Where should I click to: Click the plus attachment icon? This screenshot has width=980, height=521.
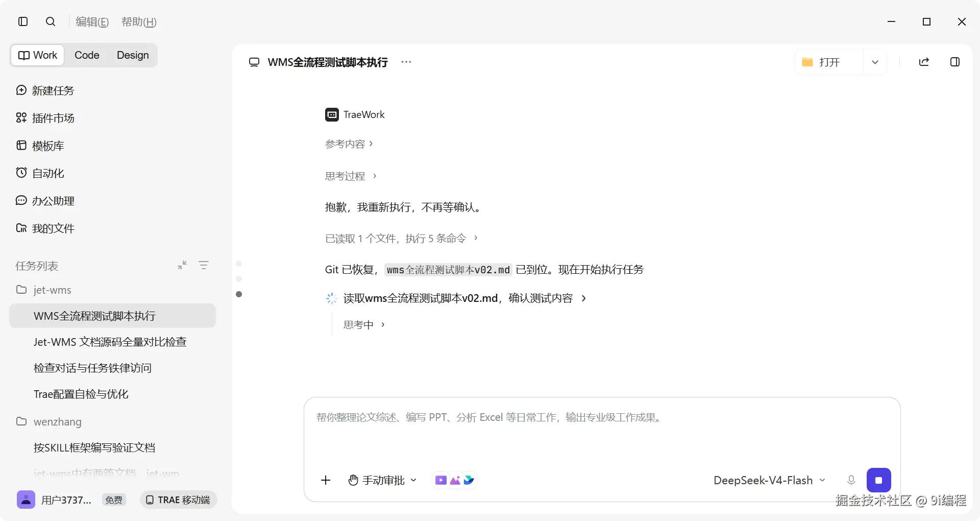tap(326, 480)
